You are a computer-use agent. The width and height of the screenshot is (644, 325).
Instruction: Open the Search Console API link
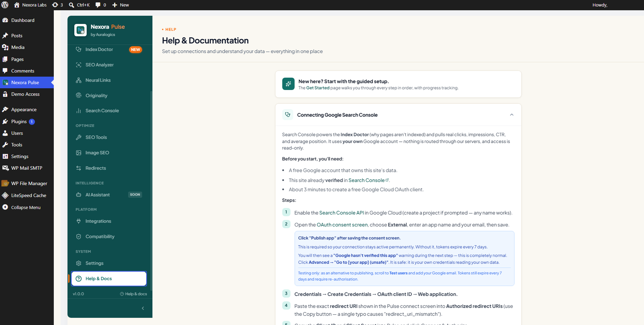(x=342, y=213)
